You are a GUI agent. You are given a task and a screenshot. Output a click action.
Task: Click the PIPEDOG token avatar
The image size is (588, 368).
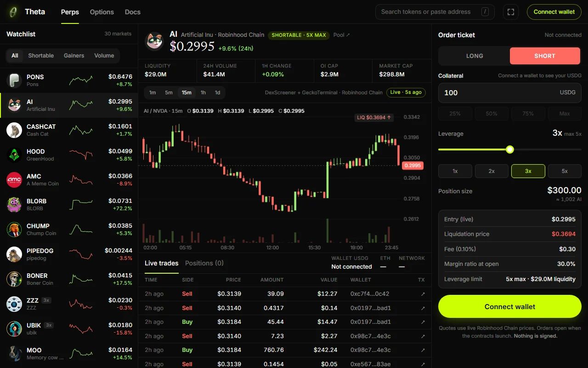point(14,254)
